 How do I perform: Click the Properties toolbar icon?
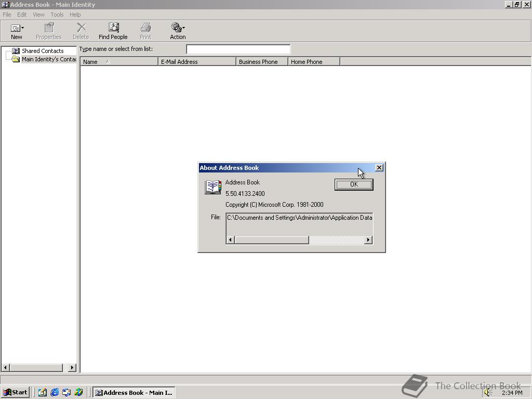click(x=49, y=28)
